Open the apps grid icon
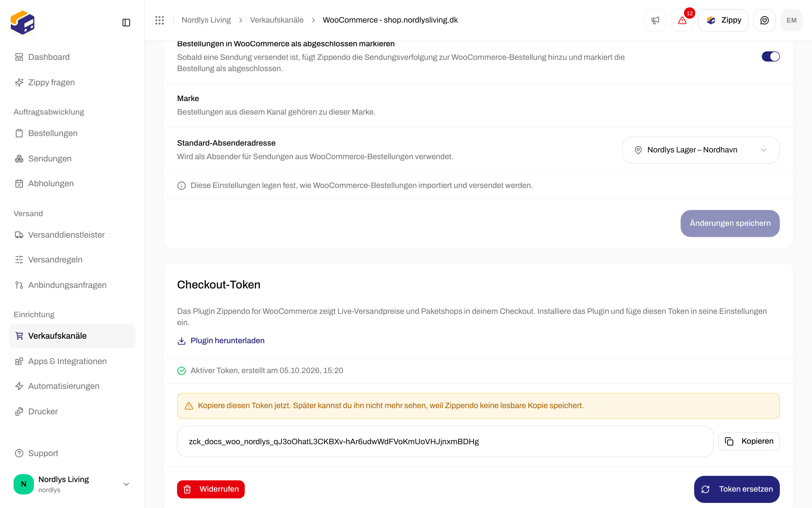Viewport: 812px width, 508px height. [159, 20]
